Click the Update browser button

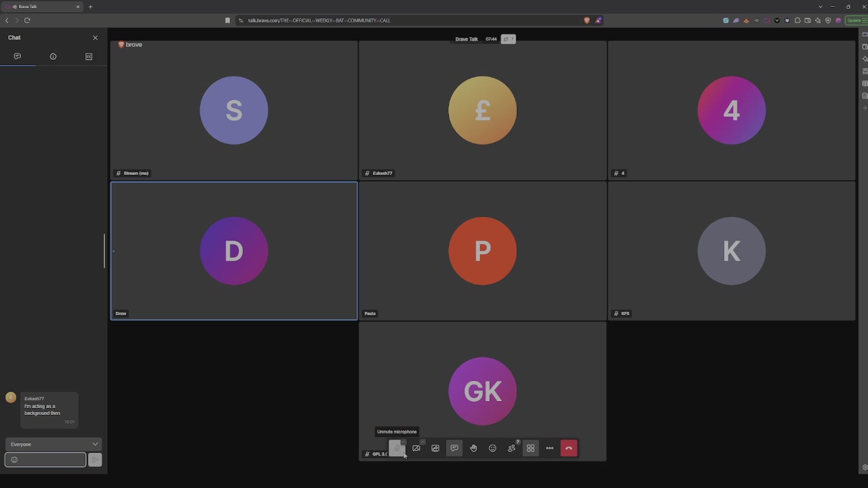(x=856, y=20)
